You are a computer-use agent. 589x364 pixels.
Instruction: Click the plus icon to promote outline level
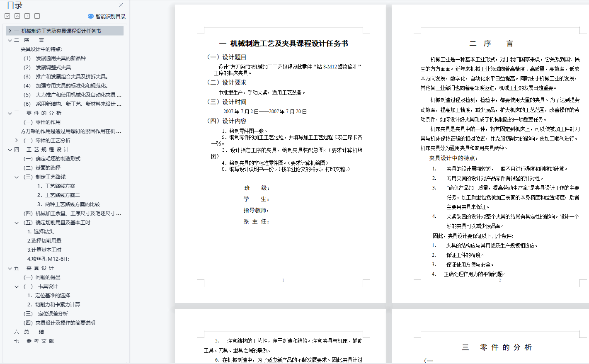(27, 16)
